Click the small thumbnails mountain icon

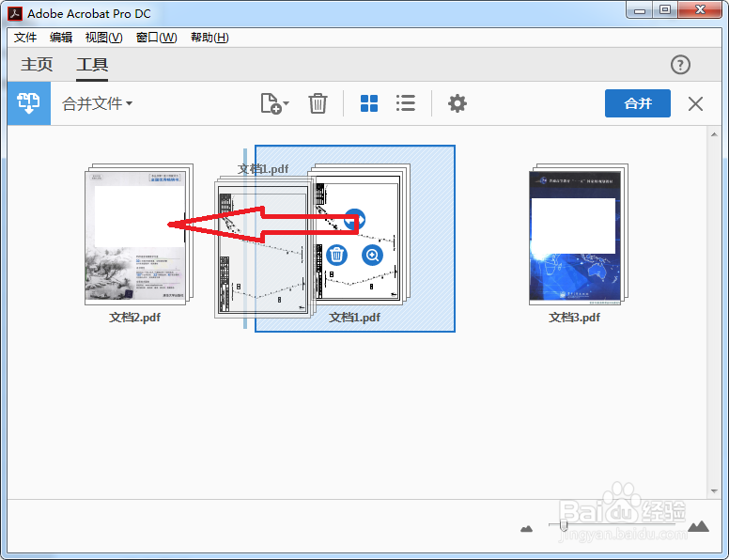tap(526, 528)
